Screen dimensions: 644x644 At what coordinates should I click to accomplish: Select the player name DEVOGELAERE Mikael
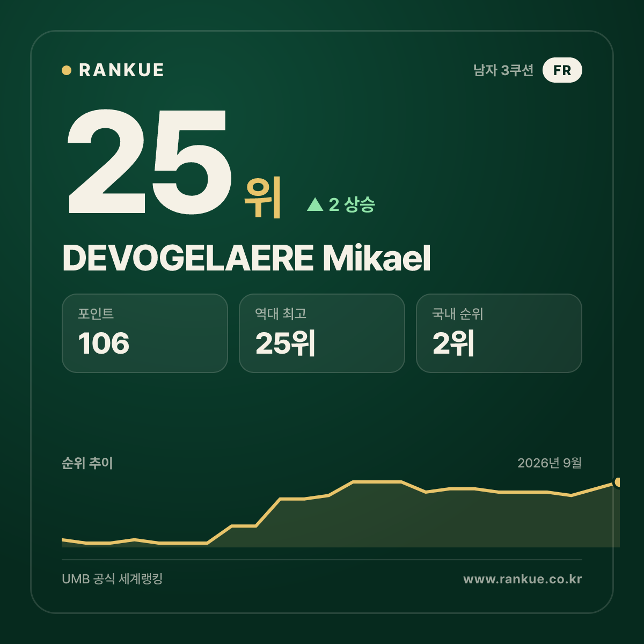pyautogui.click(x=246, y=258)
